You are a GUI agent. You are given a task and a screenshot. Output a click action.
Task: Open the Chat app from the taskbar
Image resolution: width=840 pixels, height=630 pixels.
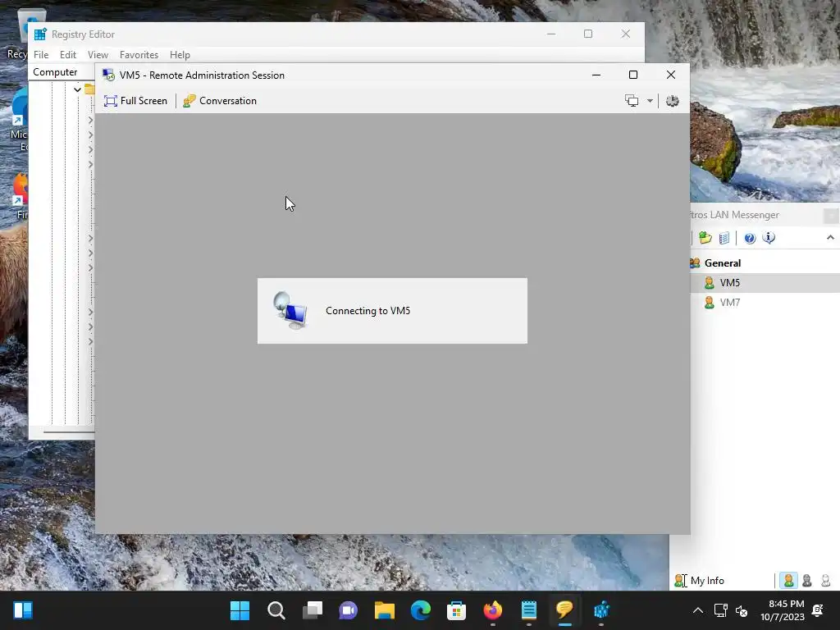click(x=348, y=610)
